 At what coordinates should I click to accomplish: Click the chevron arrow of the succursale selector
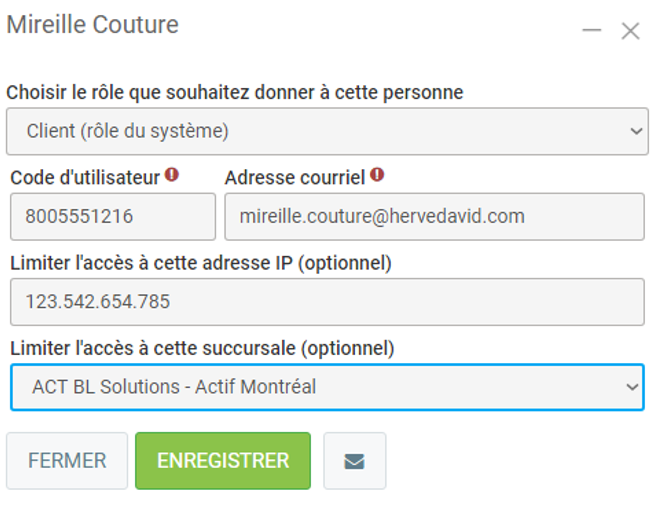pyautogui.click(x=631, y=386)
